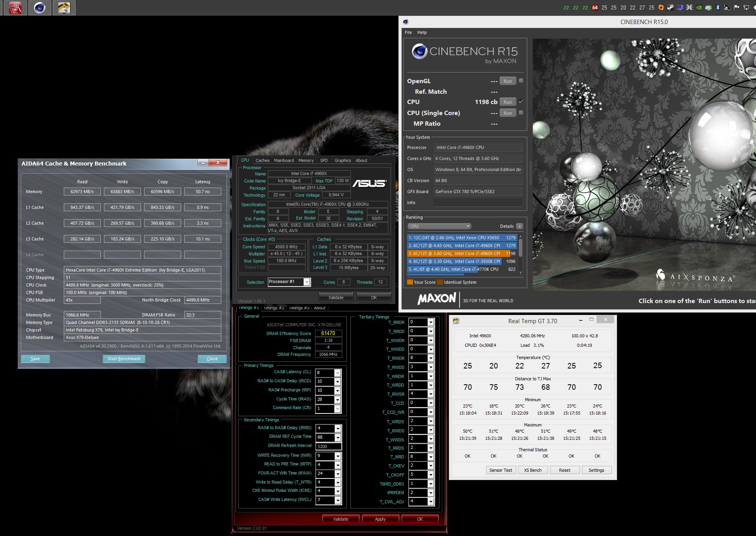Open RAS# to CAS# Delay (tRCD) dropdown
This screenshot has height=536, width=756.
337,382
